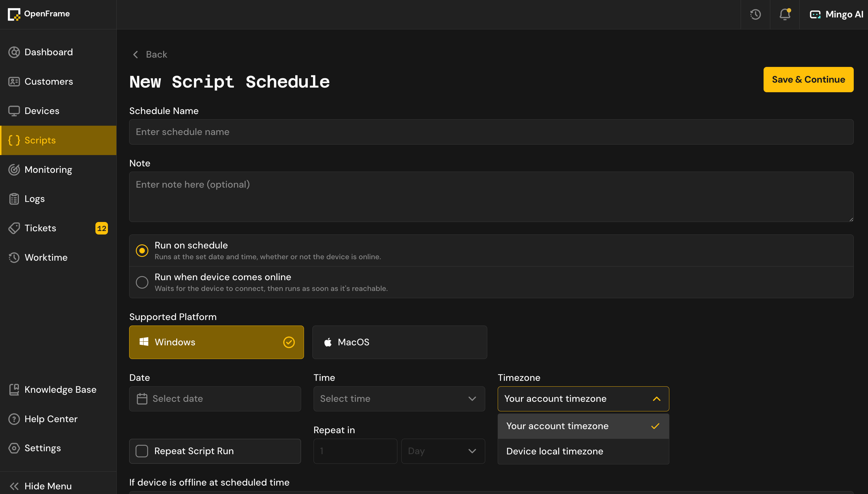The image size is (868, 494).
Task: Click the Devices monitor icon
Action: coord(14,111)
